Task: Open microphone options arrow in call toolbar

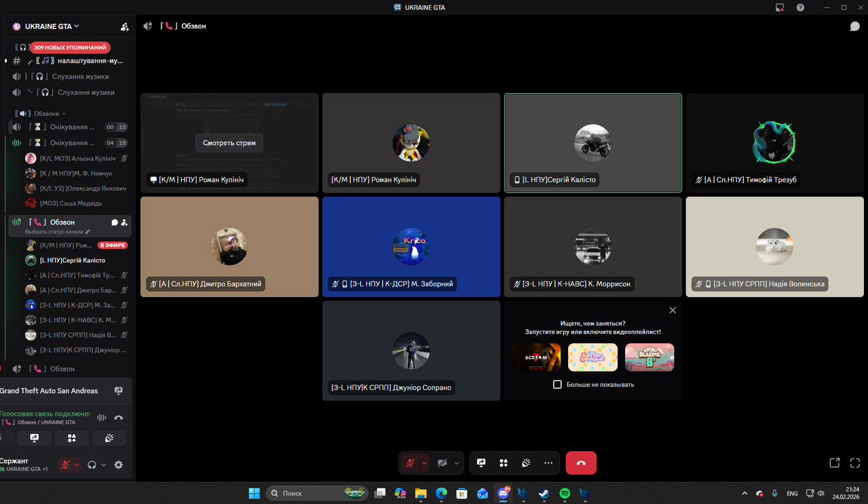Action: 424,463
